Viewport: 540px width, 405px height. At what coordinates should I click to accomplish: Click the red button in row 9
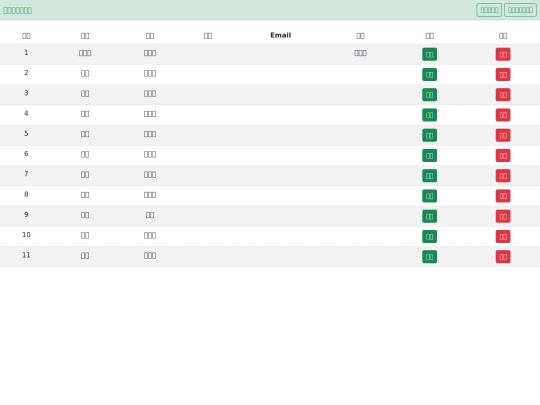503,216
